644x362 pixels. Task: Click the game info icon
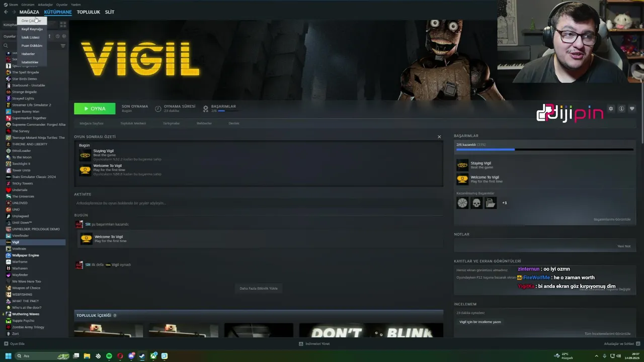click(x=621, y=109)
